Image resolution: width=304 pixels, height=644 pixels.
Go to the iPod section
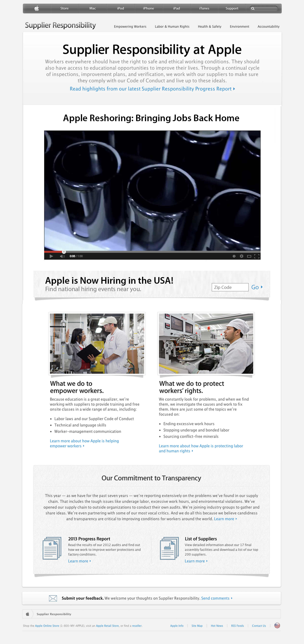(121, 8)
